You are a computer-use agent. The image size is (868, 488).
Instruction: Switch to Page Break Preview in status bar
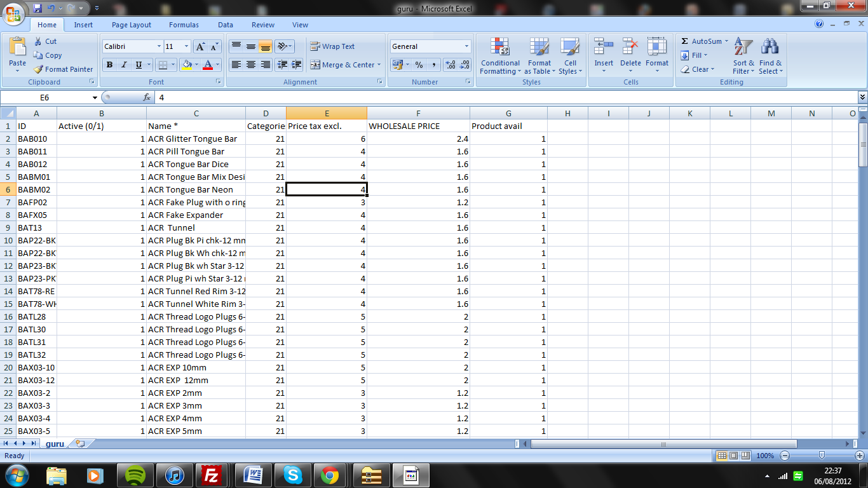point(745,456)
